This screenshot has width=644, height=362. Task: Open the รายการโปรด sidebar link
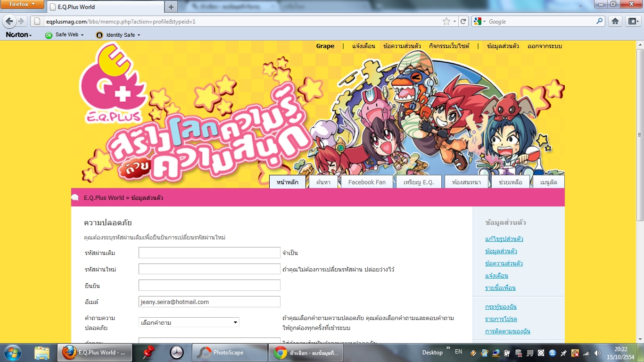501,319
